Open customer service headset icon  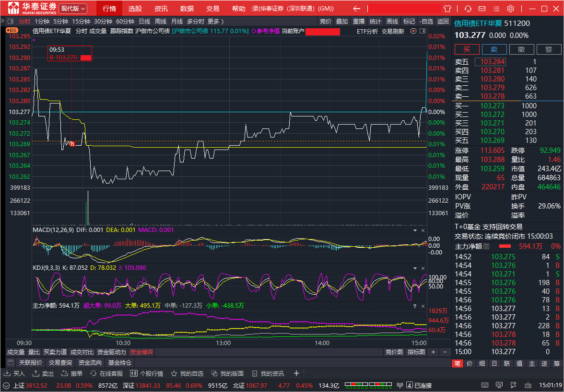(468, 8)
